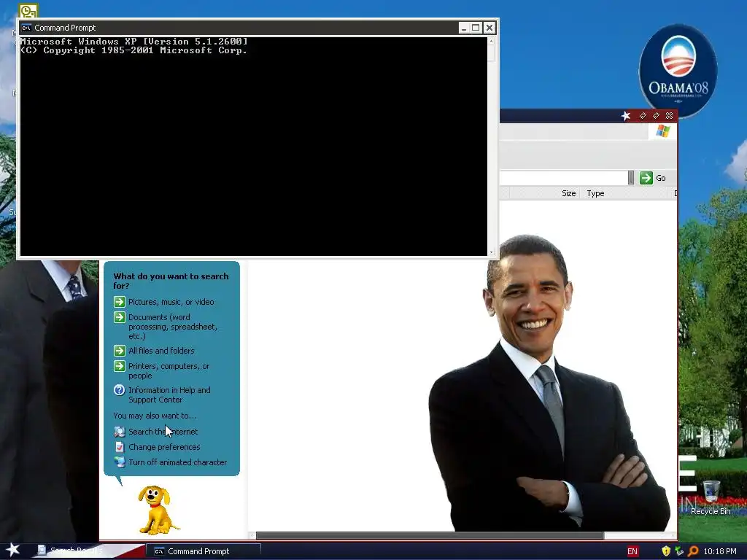The height and width of the screenshot is (560, 747).
Task: Click the EN language bar indicator
Action: click(632, 551)
